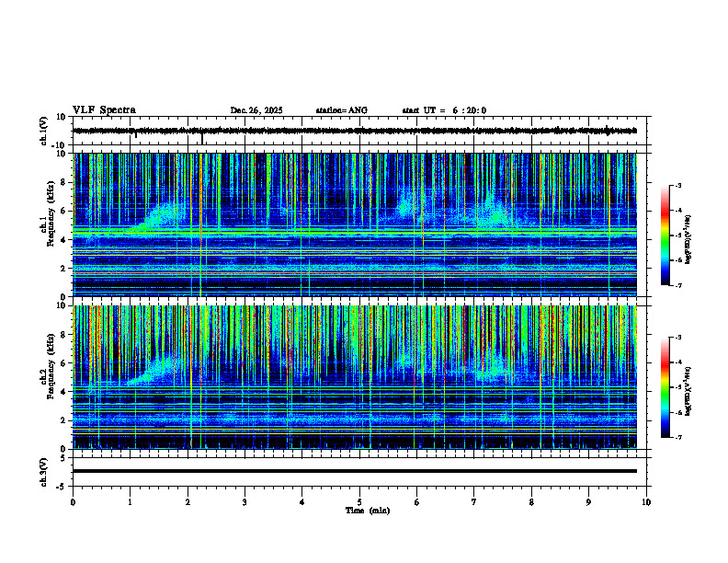Click the "-7" label below ch.2 colorbar
This screenshot has width=728, height=563.
(x=678, y=438)
